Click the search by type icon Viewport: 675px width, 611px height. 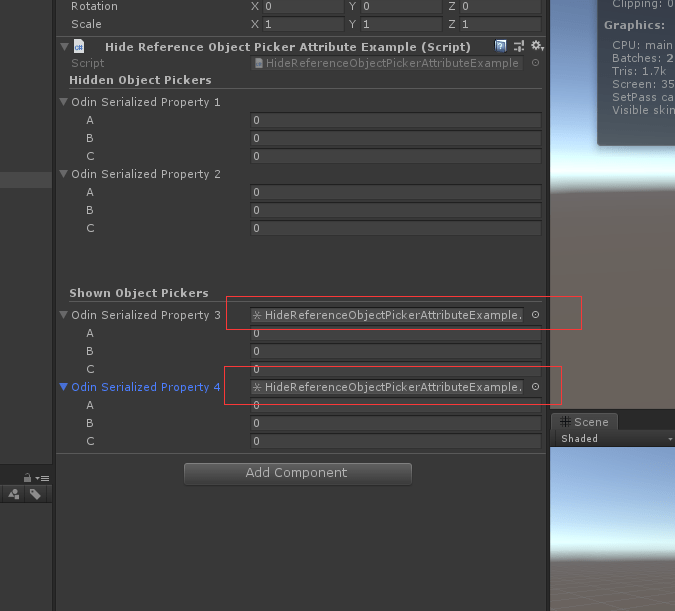15,494
